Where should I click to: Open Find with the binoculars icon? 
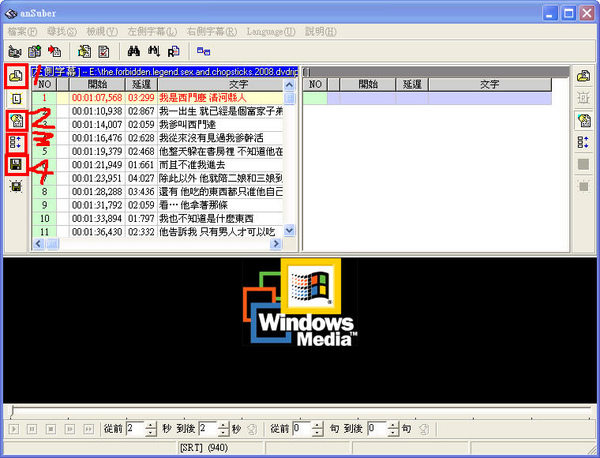click(x=134, y=51)
